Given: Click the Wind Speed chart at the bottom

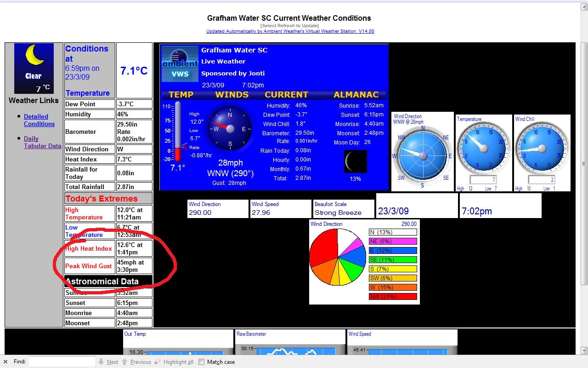Looking at the screenshot, I should 402,342.
